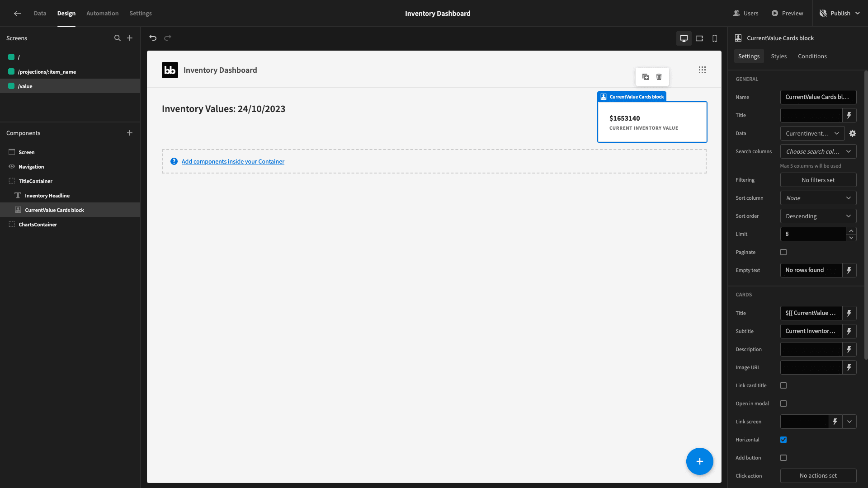This screenshot has height=488, width=868.
Task: Open Data provider settings gear
Action: point(853,133)
